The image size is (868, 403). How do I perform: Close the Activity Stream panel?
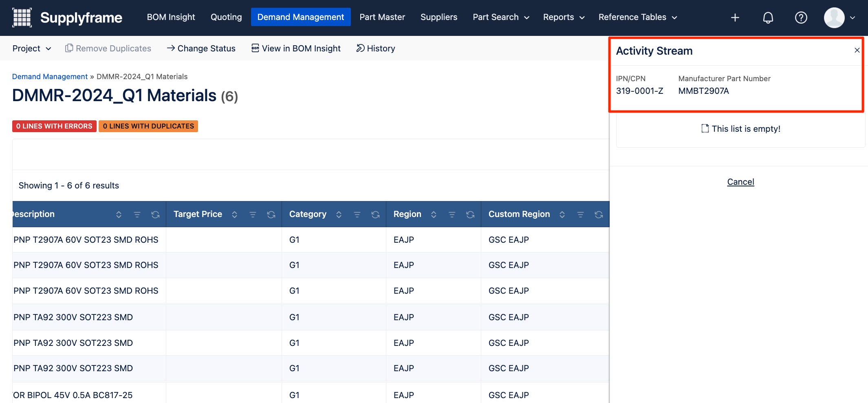[857, 50]
